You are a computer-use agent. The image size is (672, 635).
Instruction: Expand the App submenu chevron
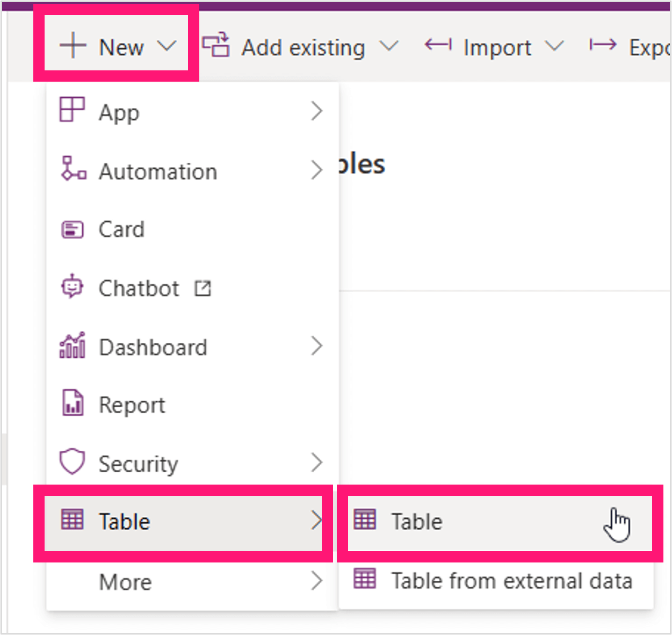tap(317, 111)
